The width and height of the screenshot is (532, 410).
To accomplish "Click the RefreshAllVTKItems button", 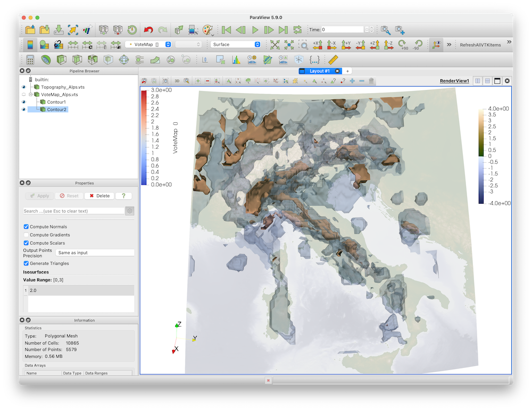I will click(480, 45).
